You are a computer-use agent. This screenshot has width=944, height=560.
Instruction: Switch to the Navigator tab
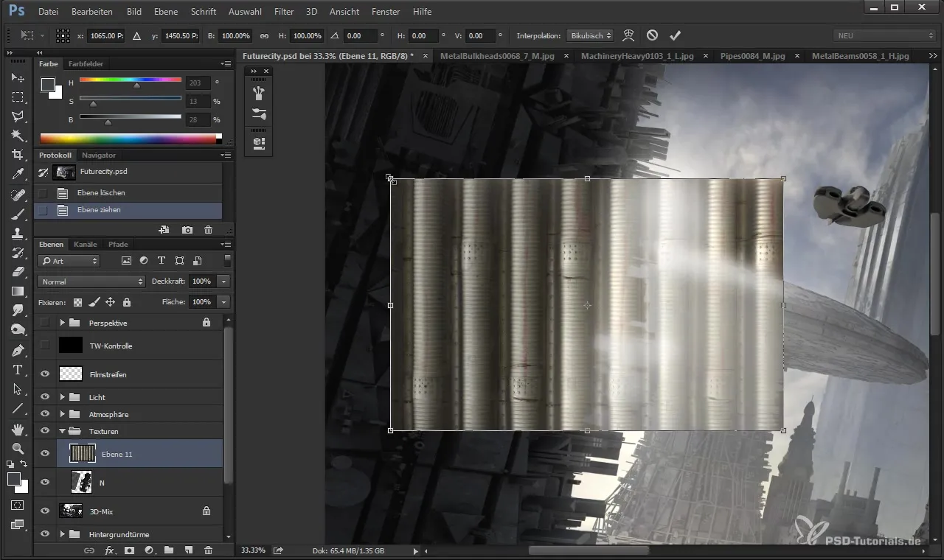[x=99, y=155]
